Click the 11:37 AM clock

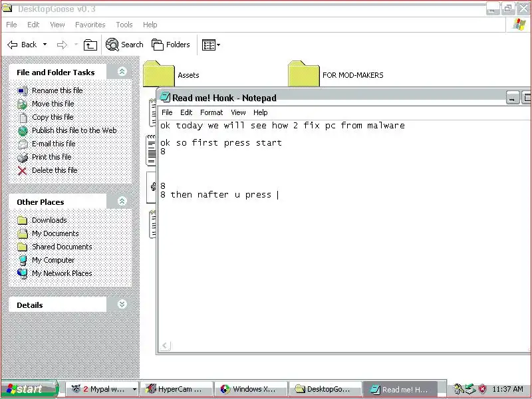click(507, 389)
